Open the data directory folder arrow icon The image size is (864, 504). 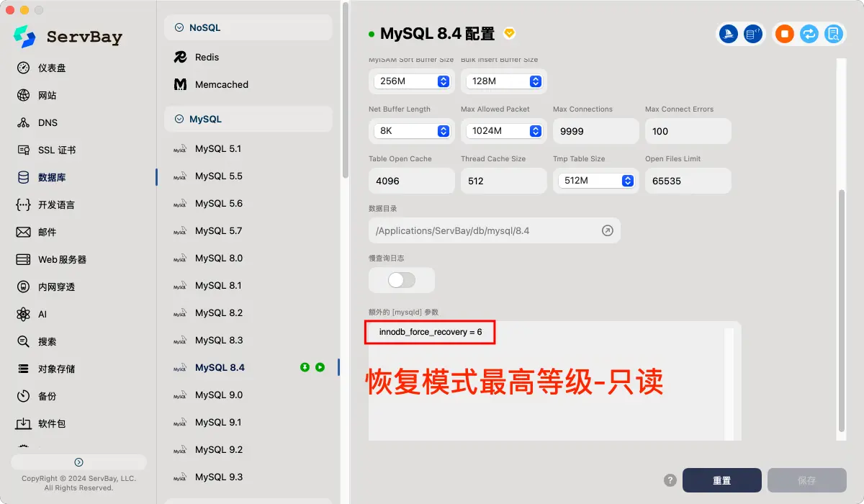[x=607, y=230]
